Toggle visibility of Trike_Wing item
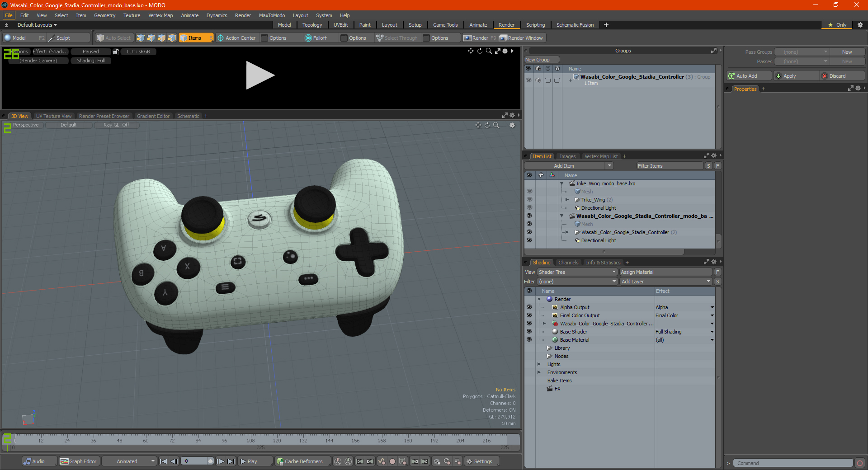 529,200
